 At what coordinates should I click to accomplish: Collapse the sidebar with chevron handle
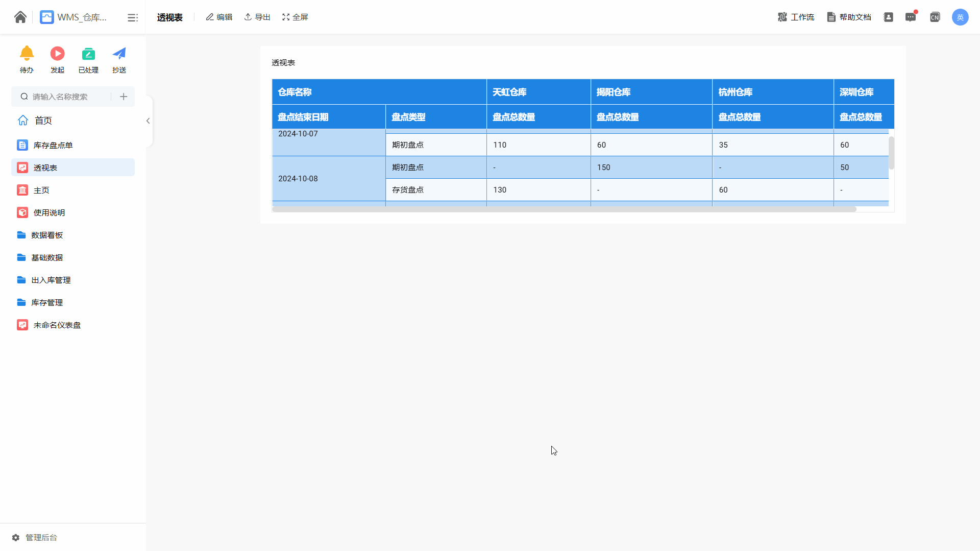[148, 121]
